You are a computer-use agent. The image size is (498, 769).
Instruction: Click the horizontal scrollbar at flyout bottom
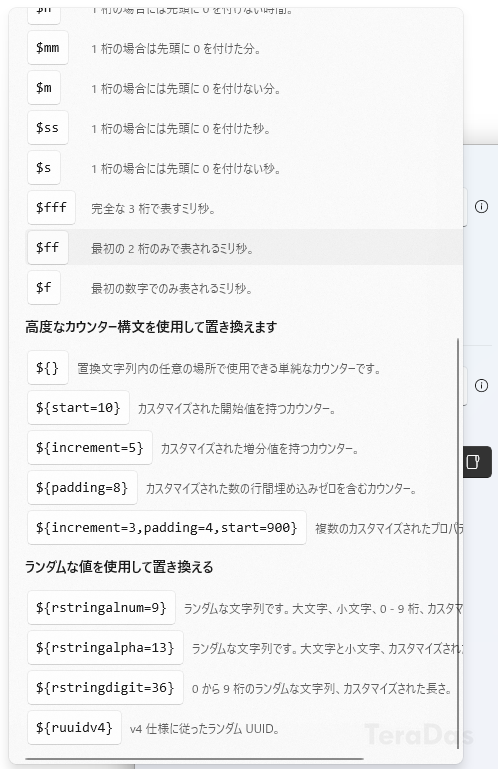[194, 759]
